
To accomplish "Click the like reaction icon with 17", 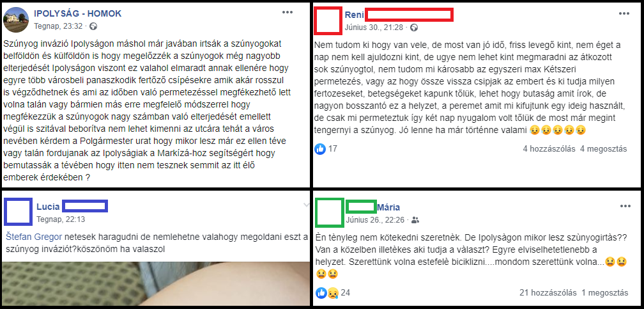I will [320, 149].
